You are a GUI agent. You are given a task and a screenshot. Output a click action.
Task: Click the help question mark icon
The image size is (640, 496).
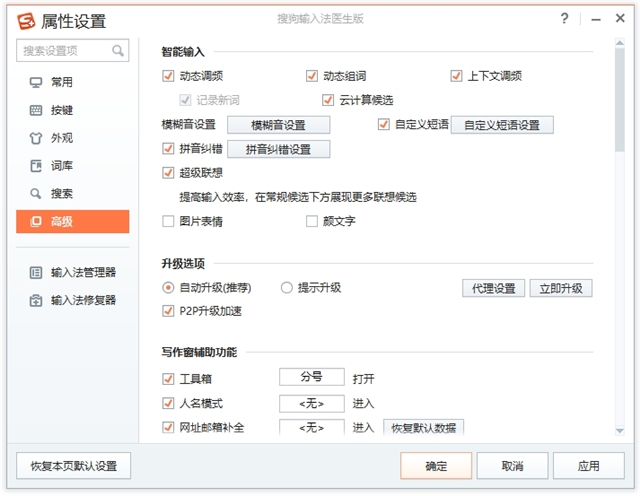565,19
